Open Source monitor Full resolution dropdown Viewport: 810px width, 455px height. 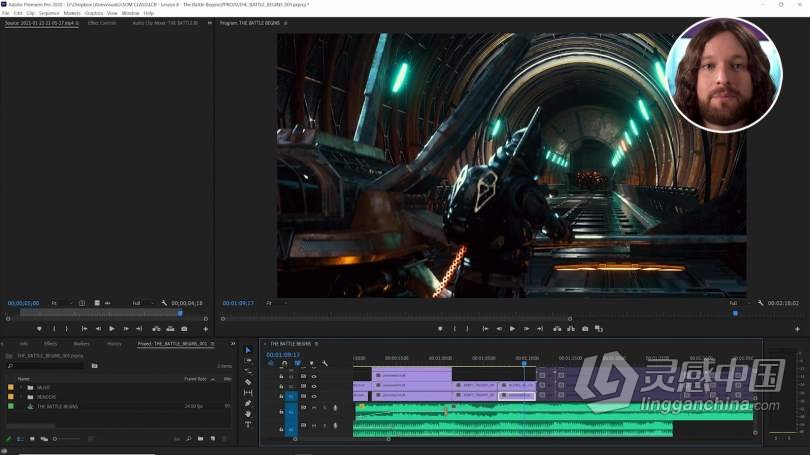(143, 303)
